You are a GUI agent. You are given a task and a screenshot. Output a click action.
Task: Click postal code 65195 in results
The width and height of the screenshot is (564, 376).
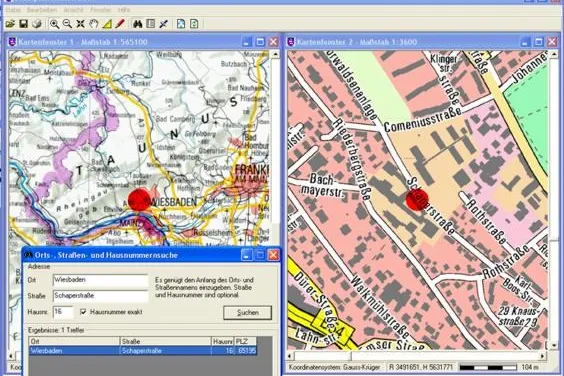246,350
